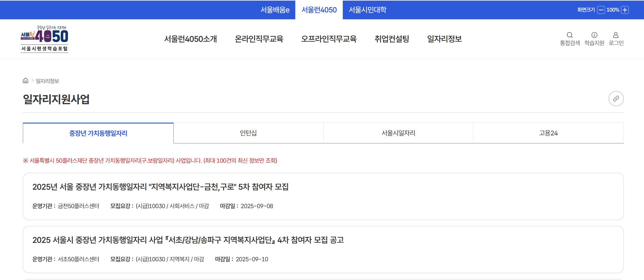Go to 서울시민대학 top tab
This screenshot has width=644, height=280.
pos(367,10)
